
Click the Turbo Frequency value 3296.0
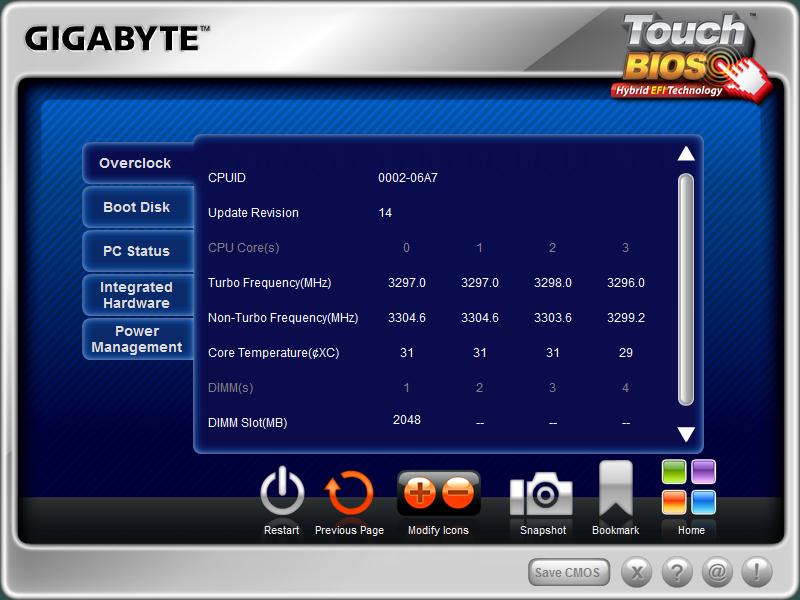(626, 283)
